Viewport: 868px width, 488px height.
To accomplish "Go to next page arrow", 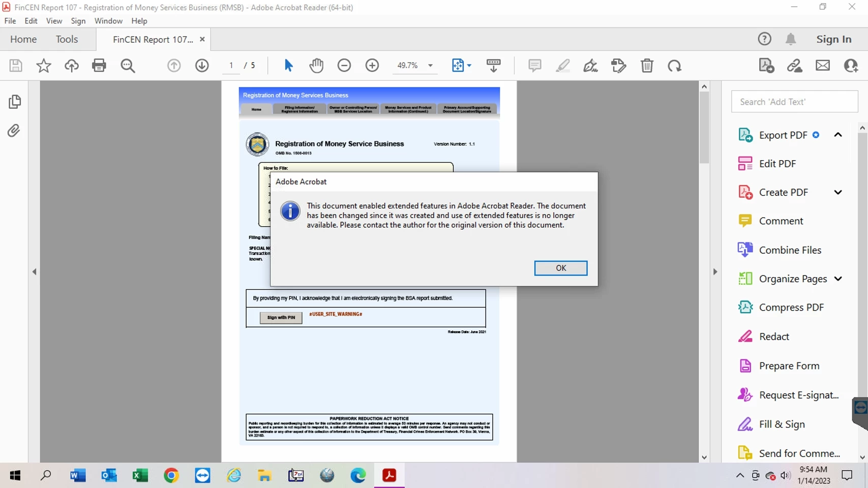I will coord(202,66).
